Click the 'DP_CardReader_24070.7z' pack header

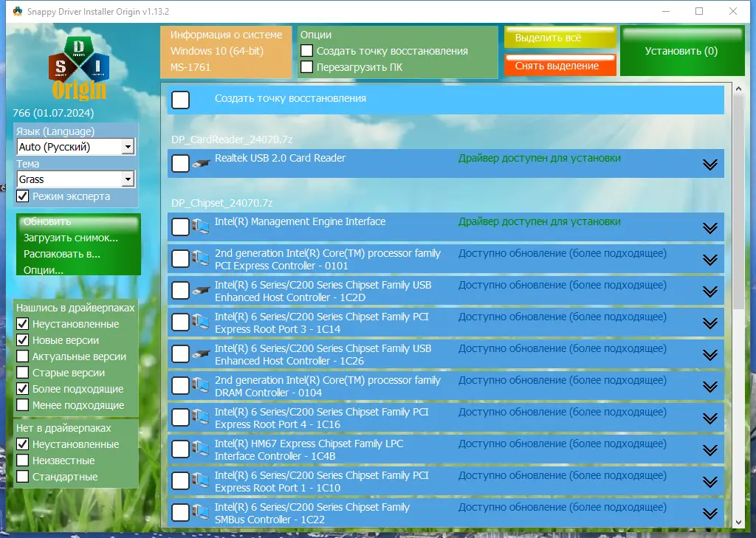point(232,139)
